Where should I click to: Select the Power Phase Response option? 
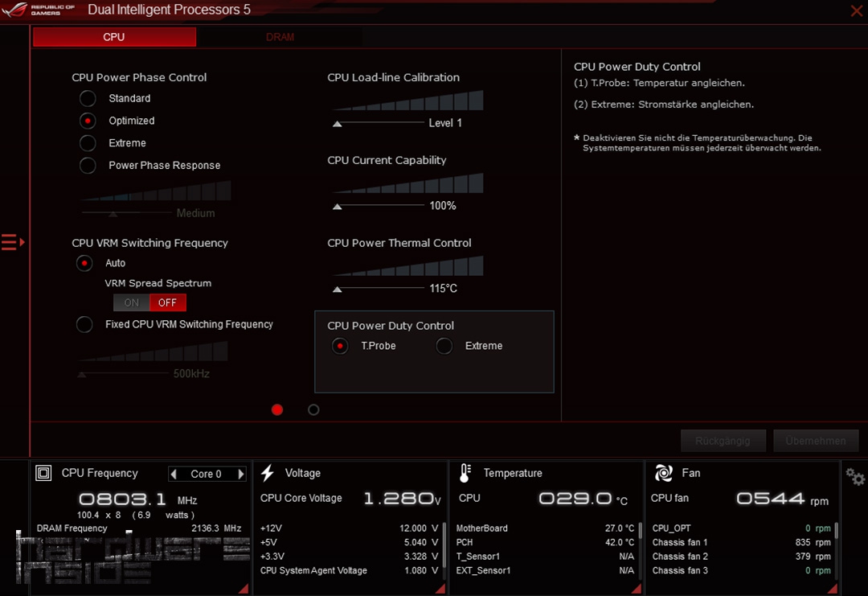point(88,165)
